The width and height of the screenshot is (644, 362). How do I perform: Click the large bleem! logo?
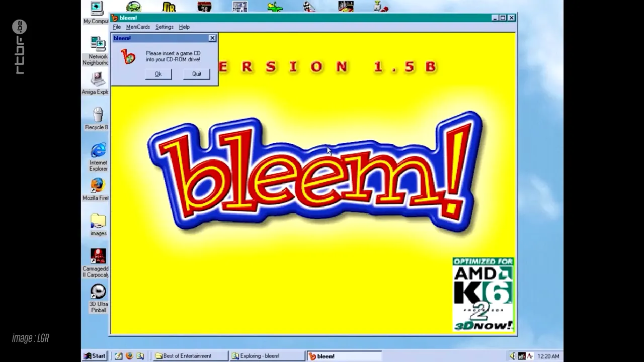tap(315, 171)
